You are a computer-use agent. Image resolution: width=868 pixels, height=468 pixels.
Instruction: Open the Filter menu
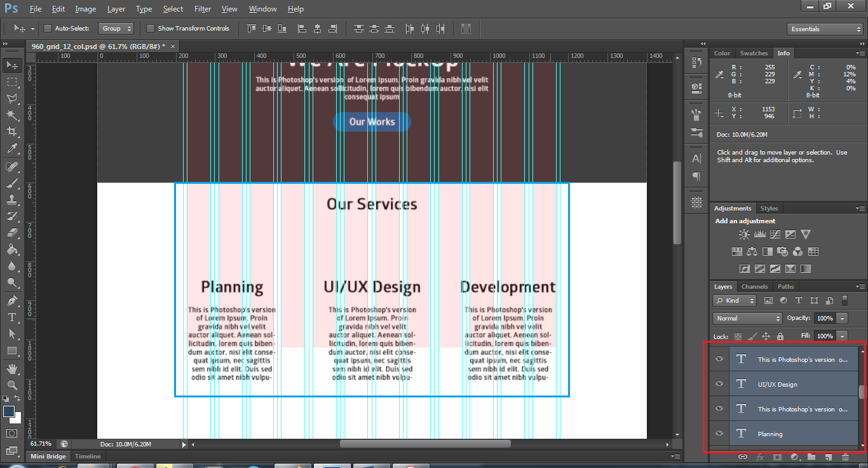pos(202,8)
